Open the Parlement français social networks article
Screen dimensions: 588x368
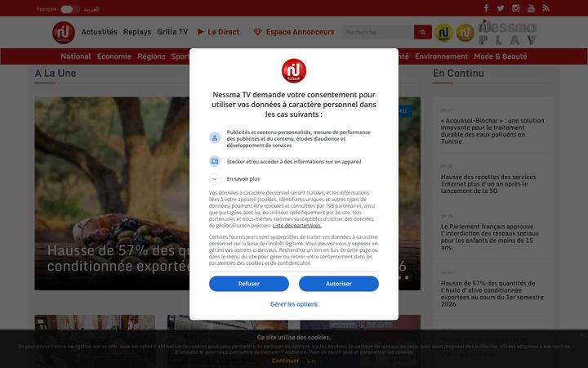(490, 237)
